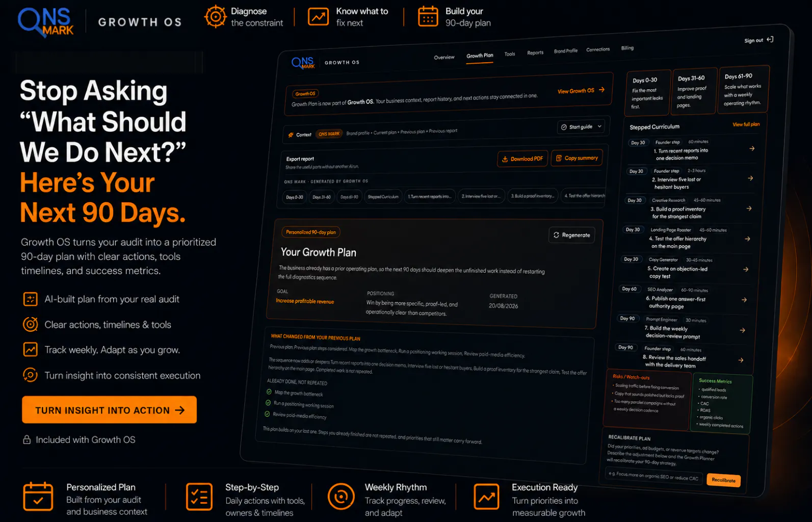Image resolution: width=812 pixels, height=522 pixels.
Task: Click the Increase profitable revenue goal text
Action: tap(305, 301)
